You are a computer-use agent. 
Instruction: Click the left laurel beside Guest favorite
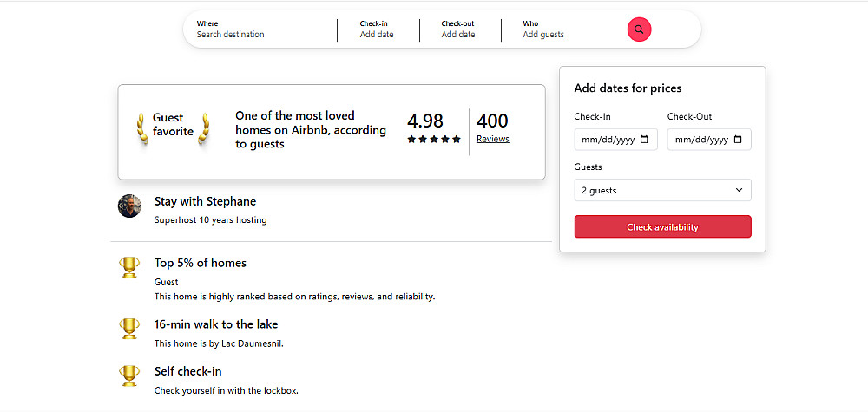click(x=141, y=129)
